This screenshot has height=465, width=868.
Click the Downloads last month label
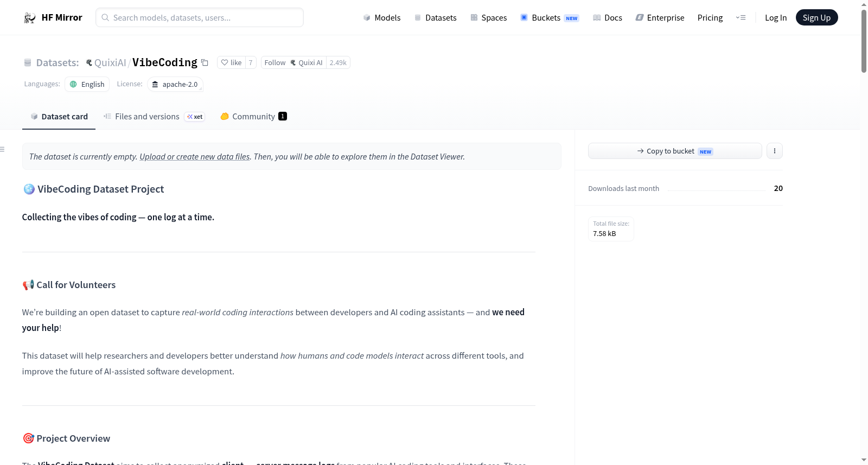point(623,188)
